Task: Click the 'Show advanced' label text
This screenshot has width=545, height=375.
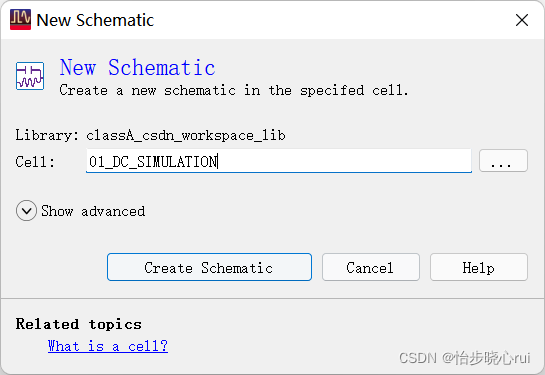Action: click(93, 211)
